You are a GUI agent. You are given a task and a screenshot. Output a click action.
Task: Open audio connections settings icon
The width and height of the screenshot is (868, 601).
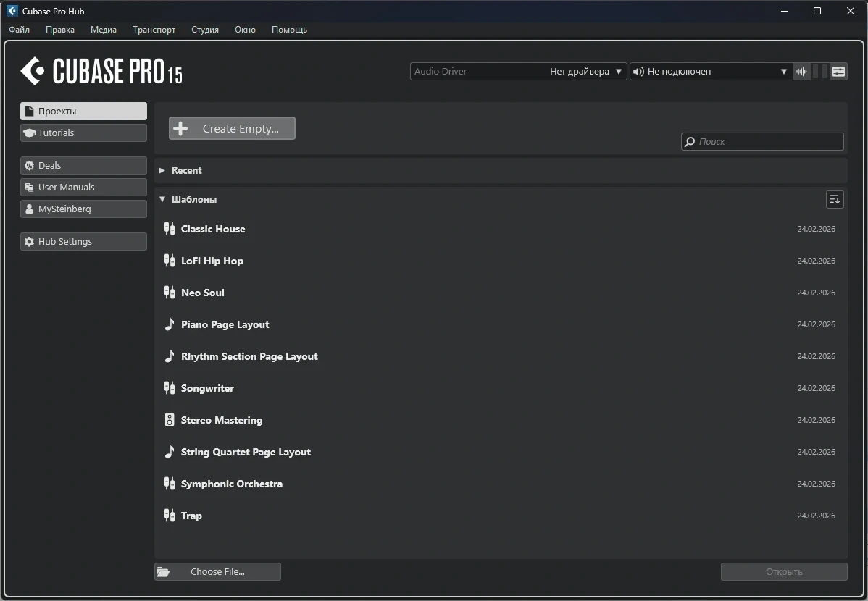[x=839, y=72]
